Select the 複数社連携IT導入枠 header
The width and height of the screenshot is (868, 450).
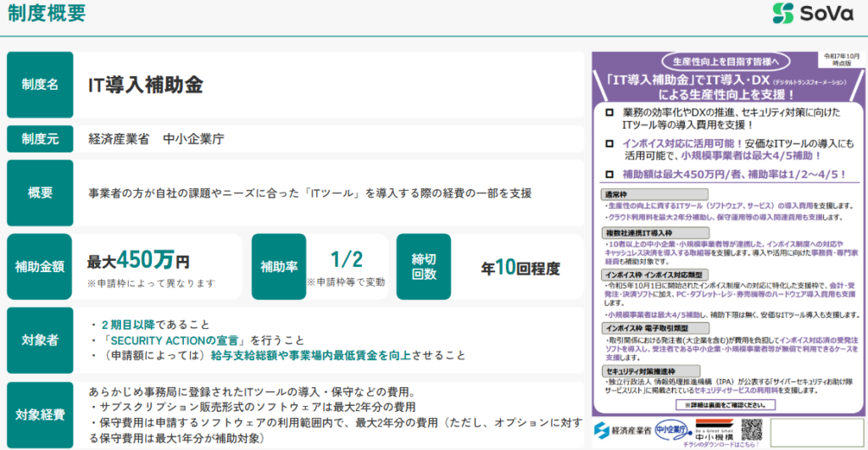point(637,231)
